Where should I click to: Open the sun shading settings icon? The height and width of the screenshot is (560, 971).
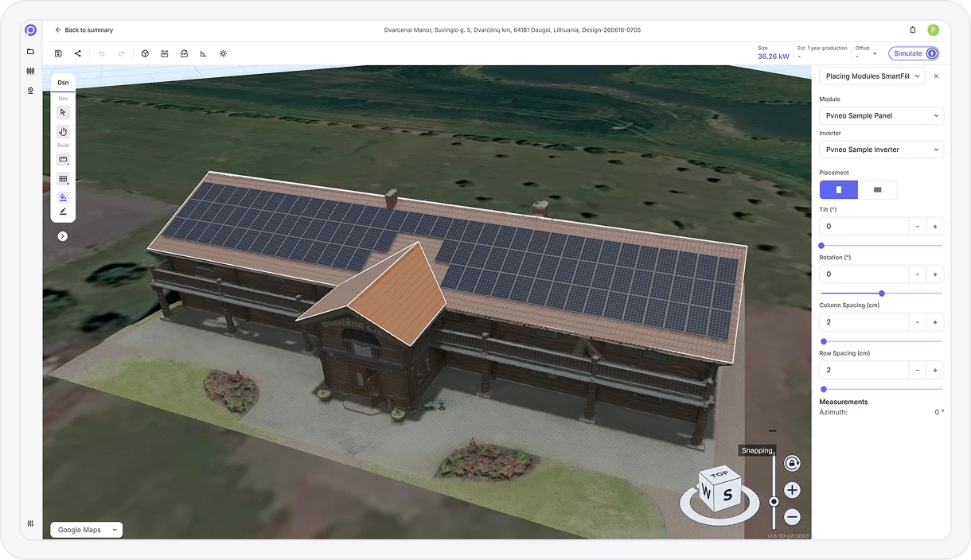[223, 53]
